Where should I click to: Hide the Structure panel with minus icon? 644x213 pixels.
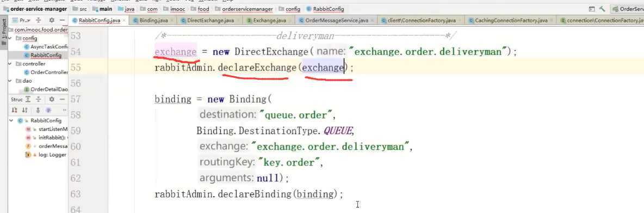(x=62, y=99)
